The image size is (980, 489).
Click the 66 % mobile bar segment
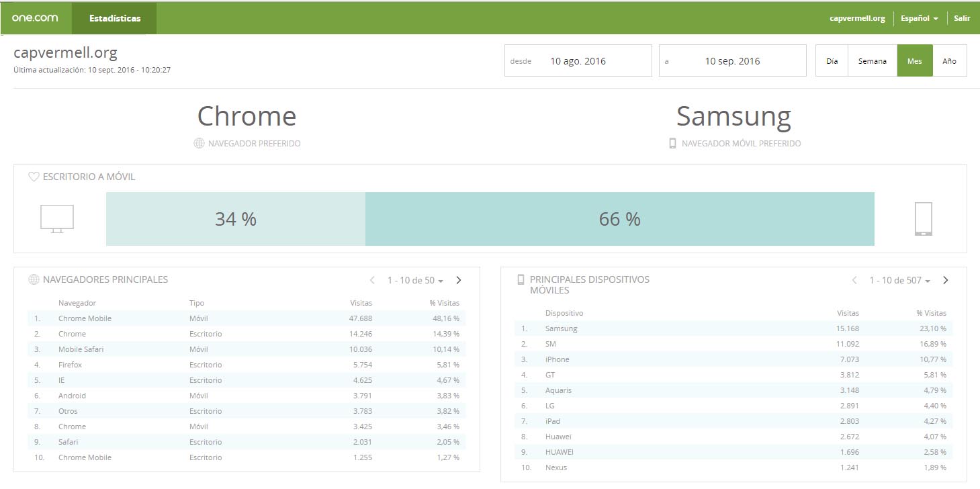(x=620, y=219)
